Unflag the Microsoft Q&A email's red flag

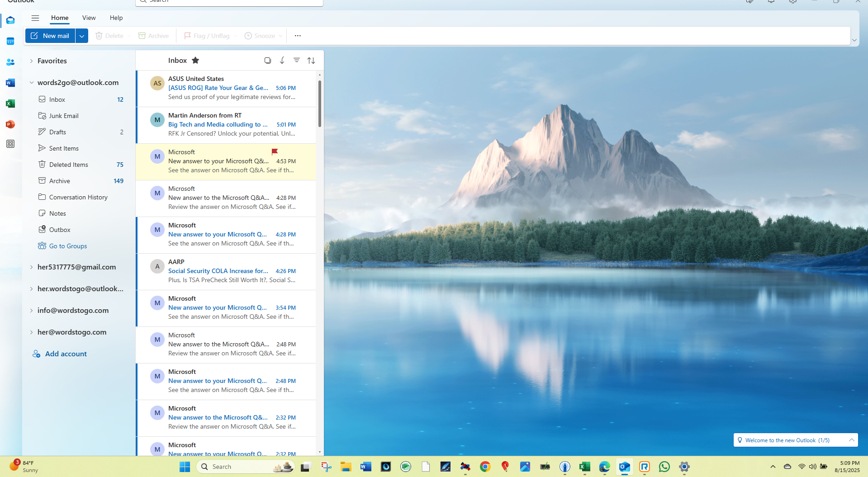pyautogui.click(x=275, y=151)
